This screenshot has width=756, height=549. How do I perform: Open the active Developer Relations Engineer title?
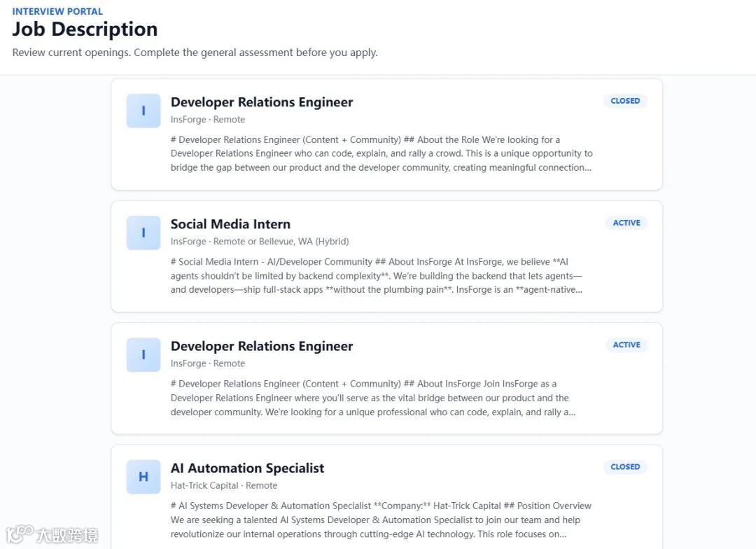click(x=262, y=347)
